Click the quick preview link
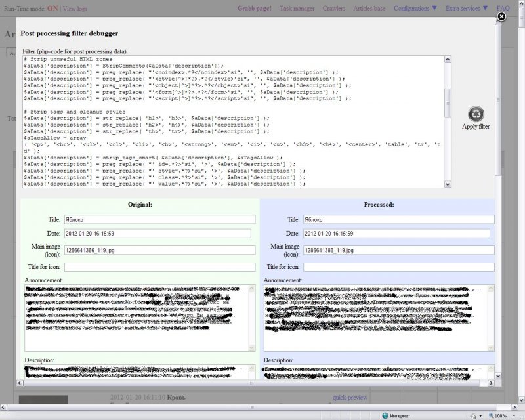 [x=350, y=398]
